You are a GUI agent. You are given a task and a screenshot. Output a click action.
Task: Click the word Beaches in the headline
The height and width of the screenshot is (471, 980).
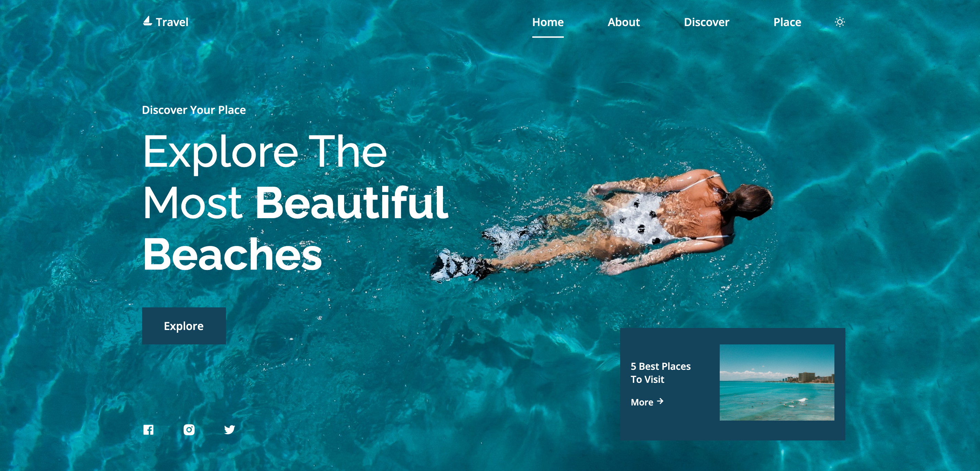[232, 254]
